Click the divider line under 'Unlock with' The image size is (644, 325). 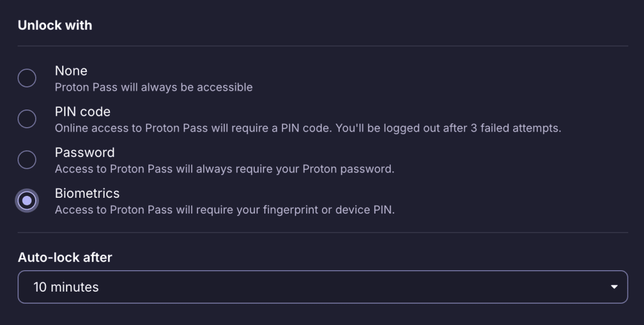pyautogui.click(x=322, y=46)
